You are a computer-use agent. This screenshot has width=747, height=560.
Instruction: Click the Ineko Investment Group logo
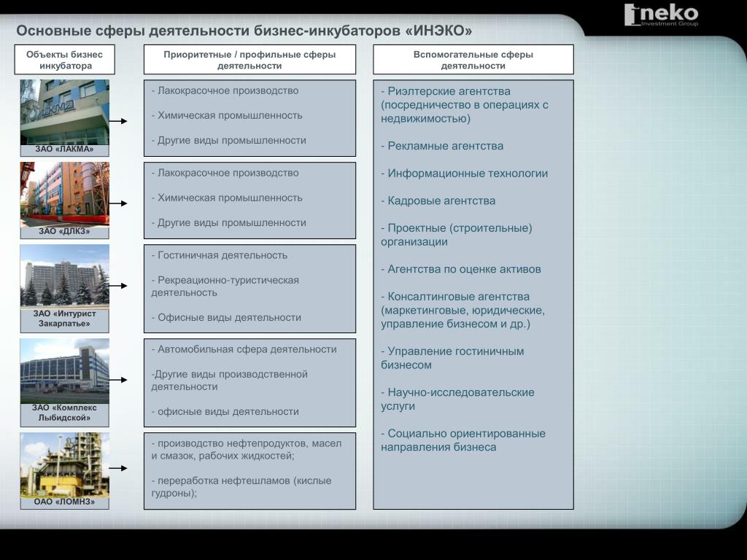[661, 15]
